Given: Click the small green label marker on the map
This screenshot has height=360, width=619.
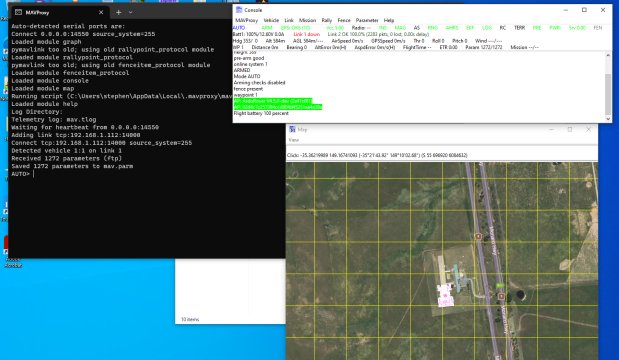Looking at the screenshot, I should click(500, 285).
